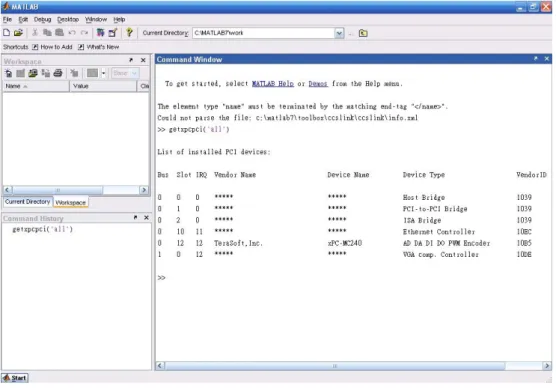The height and width of the screenshot is (388, 556).
Task: Click the yellow Help question mark
Action: coord(129,33)
